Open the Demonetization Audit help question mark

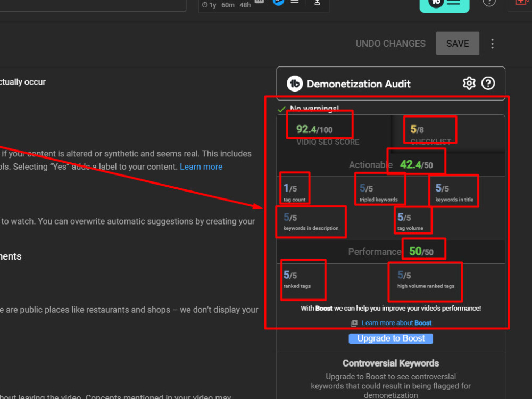tap(488, 83)
